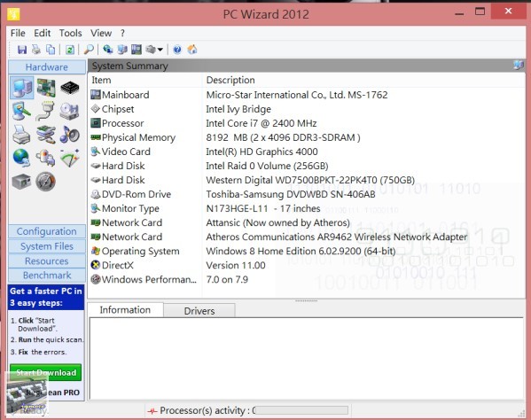Select the Mainboard icon in Hardware panel
Image resolution: width=531 pixels, height=420 pixels.
tap(46, 88)
